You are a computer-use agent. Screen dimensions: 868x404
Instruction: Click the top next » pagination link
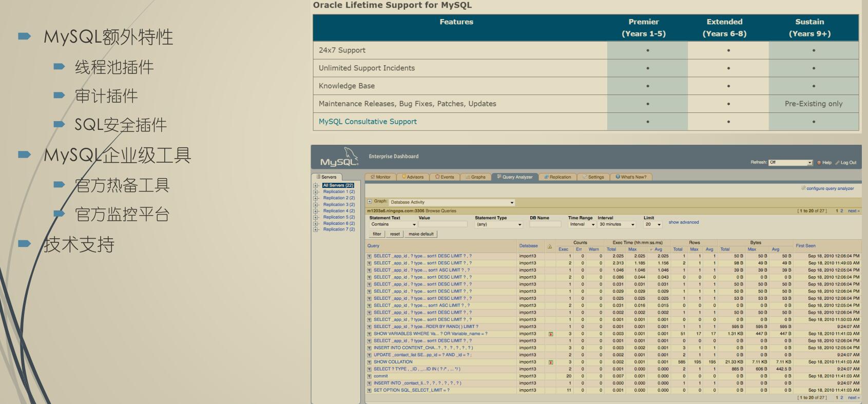854,211
